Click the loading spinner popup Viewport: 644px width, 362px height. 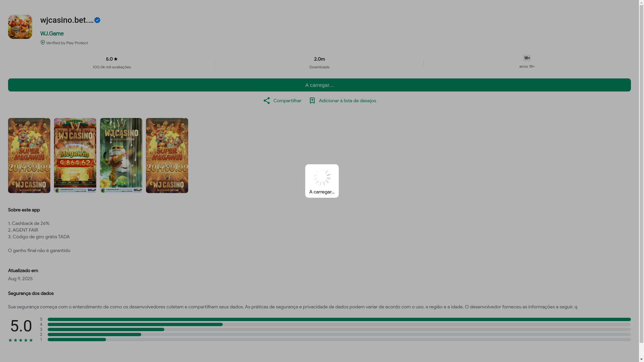[x=322, y=181]
